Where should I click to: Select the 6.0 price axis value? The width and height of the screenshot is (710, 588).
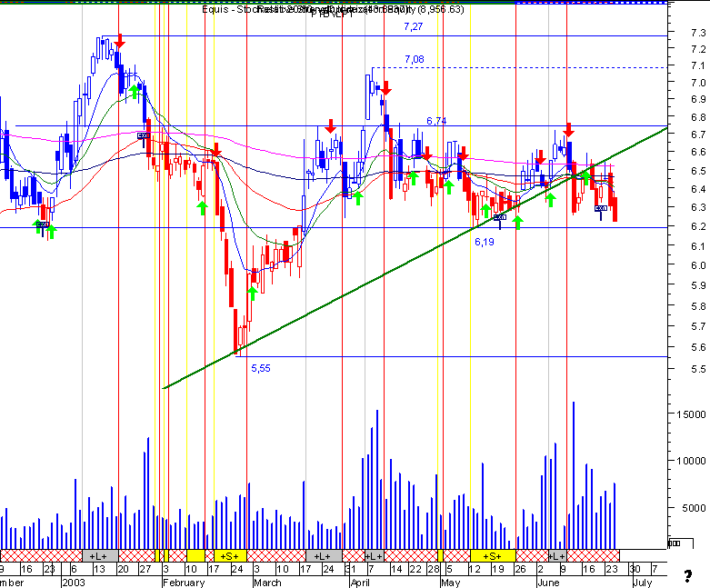[698, 265]
